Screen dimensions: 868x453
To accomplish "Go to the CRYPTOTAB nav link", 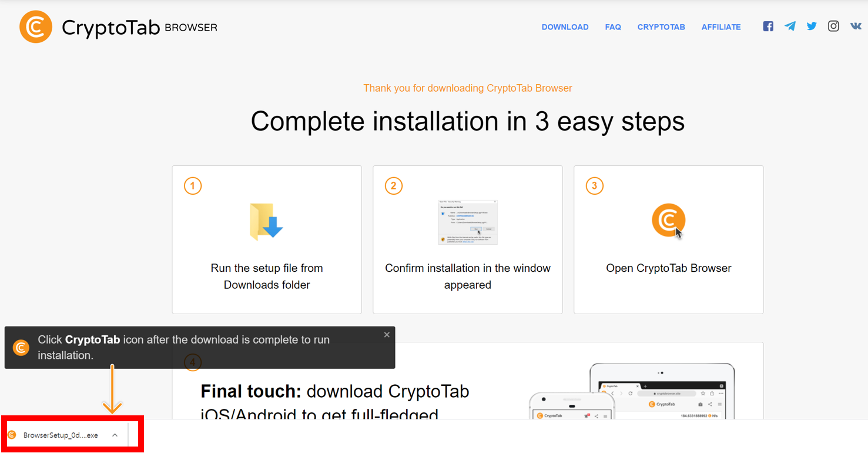I will tap(661, 27).
